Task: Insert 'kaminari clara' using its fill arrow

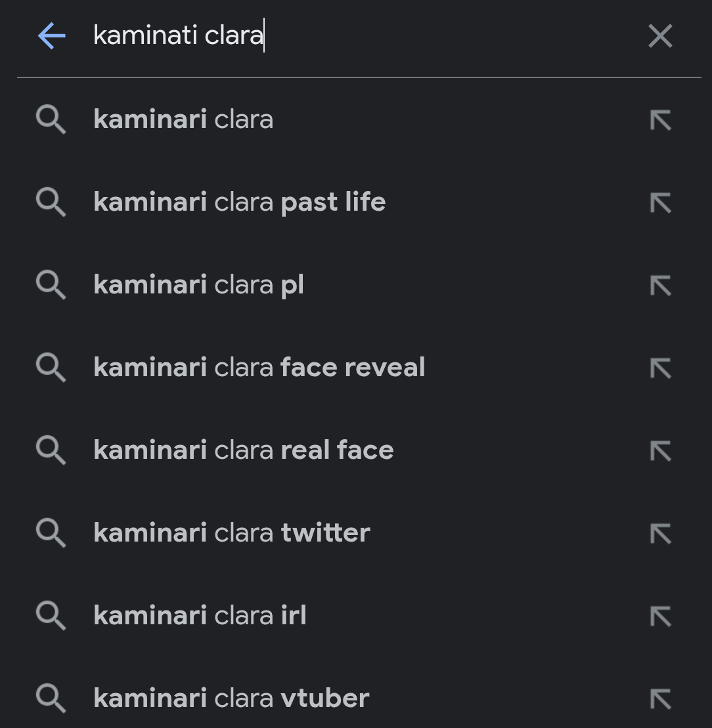Action: coord(660,119)
